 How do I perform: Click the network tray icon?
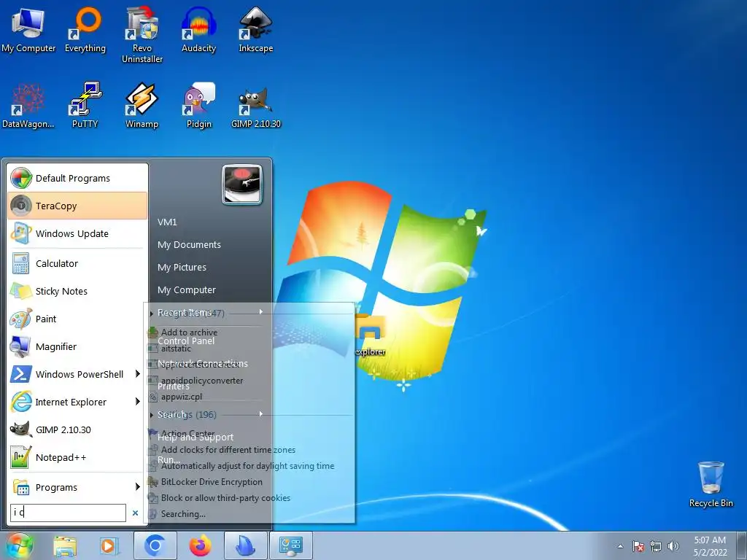coord(656,546)
